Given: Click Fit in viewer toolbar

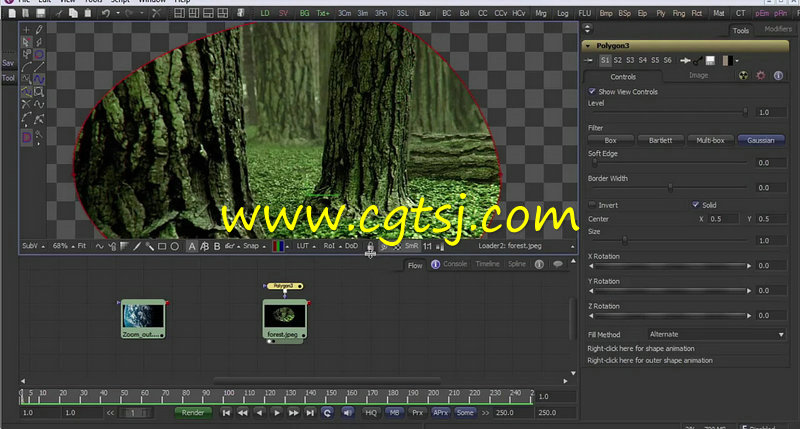Looking at the screenshot, I should click(82, 246).
